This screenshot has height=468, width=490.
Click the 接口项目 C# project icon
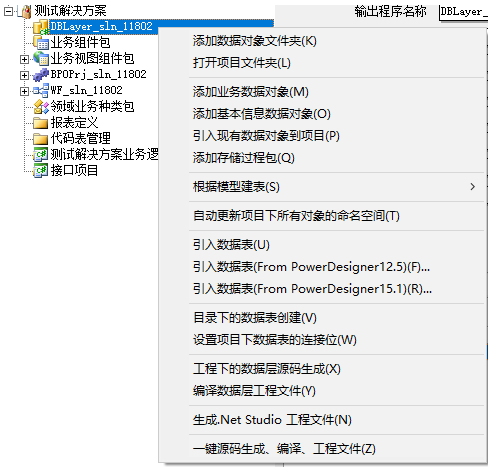pyautogui.click(x=41, y=170)
